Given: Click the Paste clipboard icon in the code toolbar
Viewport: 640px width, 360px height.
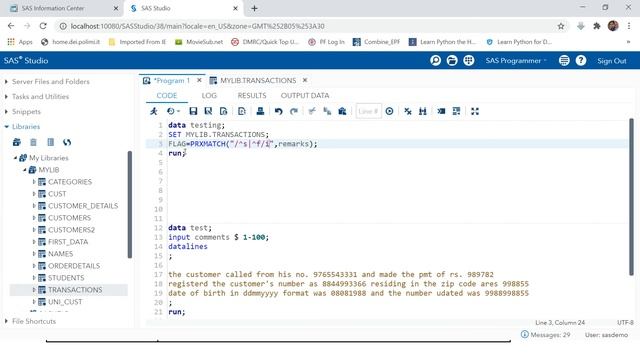Looking at the screenshot, I should [x=342, y=111].
